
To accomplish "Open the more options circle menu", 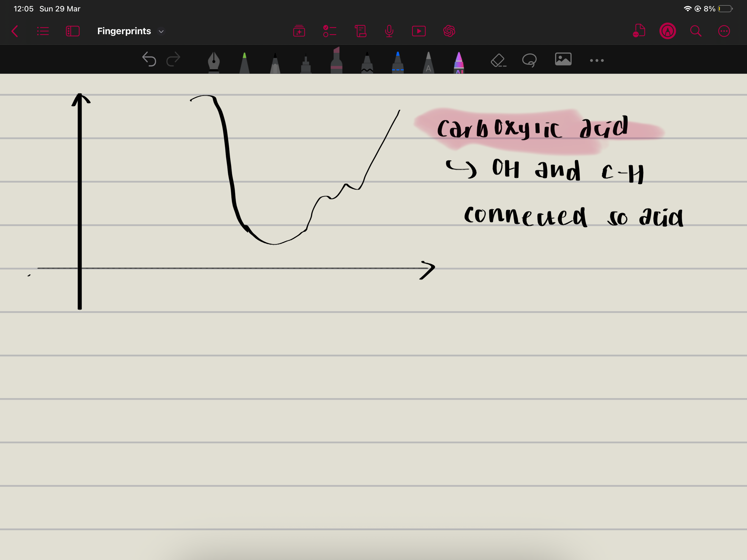I will coord(724,31).
